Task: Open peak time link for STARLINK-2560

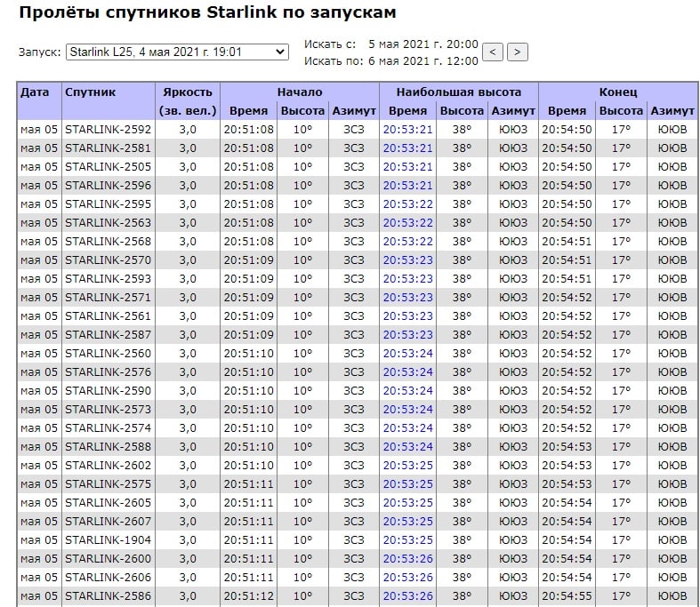Action: tap(408, 354)
